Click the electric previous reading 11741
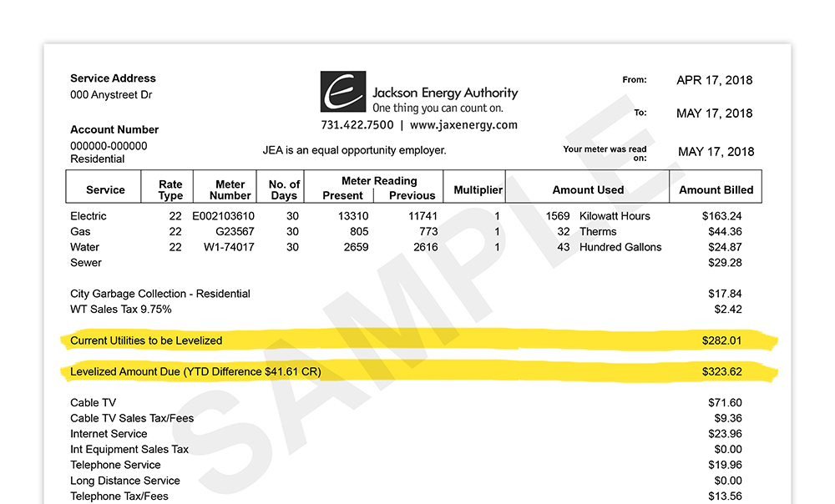 click(423, 216)
